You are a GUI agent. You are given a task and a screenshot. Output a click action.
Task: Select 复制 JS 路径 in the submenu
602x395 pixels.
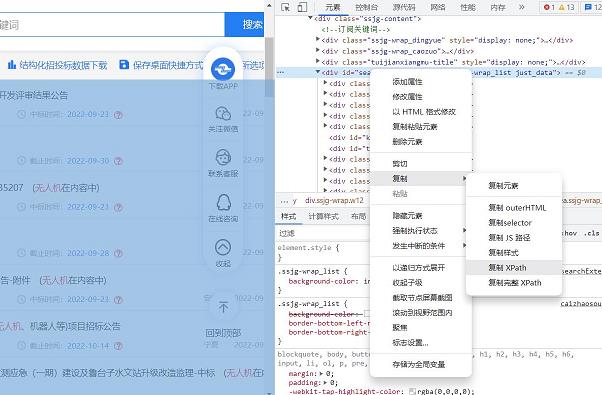tap(509, 238)
